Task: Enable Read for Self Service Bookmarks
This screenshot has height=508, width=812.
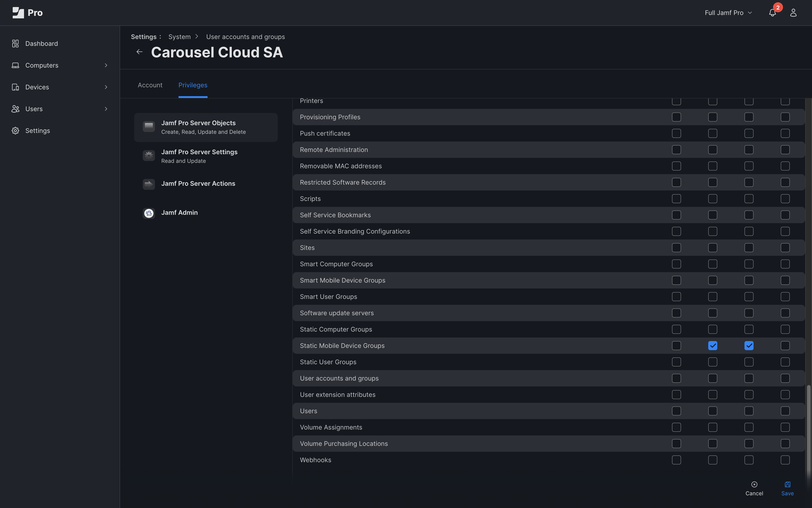Action: pos(713,215)
